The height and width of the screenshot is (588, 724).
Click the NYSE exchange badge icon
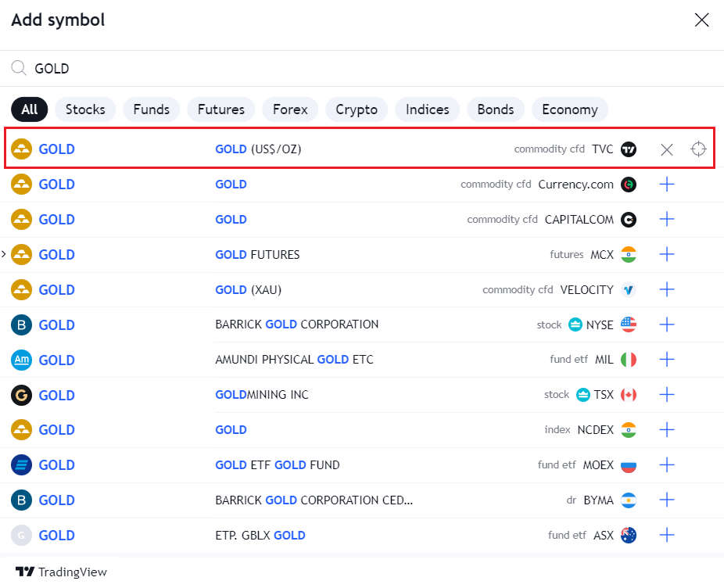point(575,324)
